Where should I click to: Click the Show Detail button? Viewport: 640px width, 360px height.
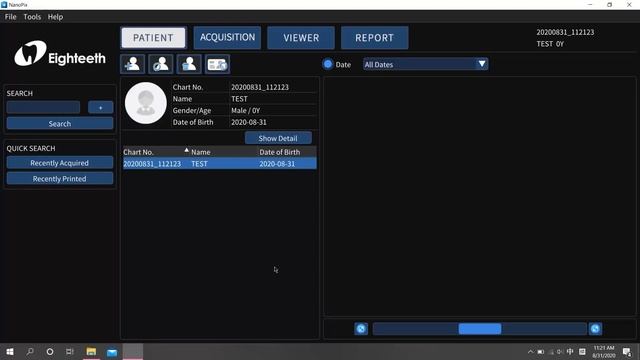point(278,138)
